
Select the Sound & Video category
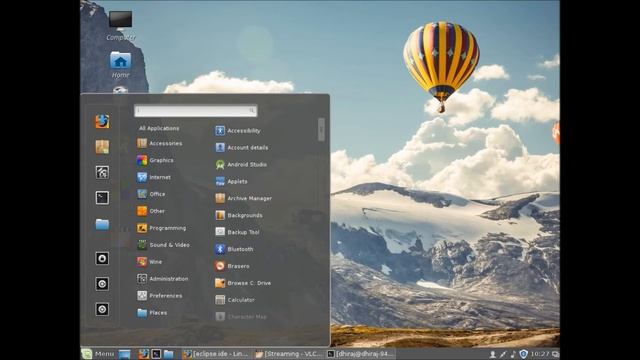(x=164, y=245)
